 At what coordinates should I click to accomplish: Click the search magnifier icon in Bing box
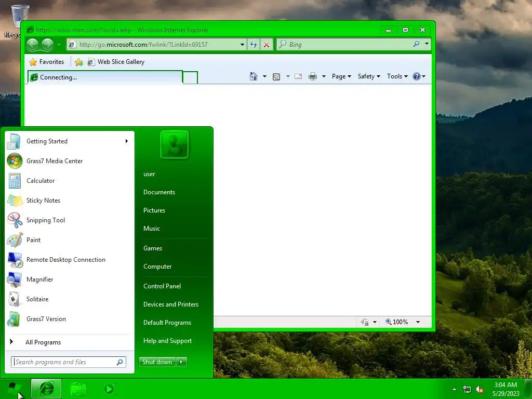point(416,44)
